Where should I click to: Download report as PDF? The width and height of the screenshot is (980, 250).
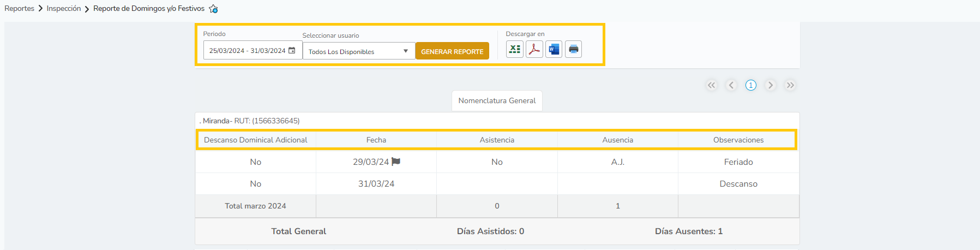click(534, 49)
